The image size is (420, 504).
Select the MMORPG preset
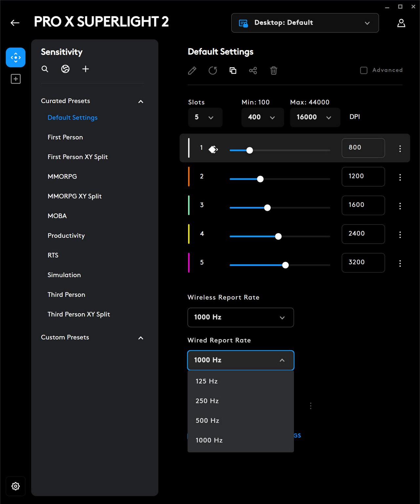(62, 176)
